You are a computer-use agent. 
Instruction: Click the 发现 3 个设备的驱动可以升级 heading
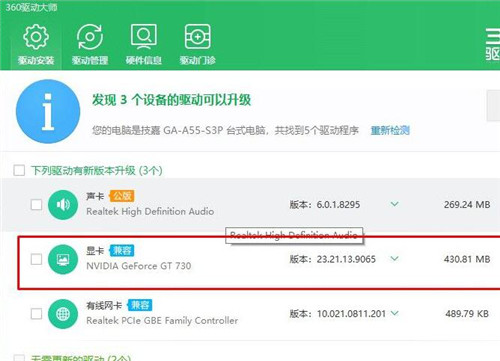pos(171,100)
